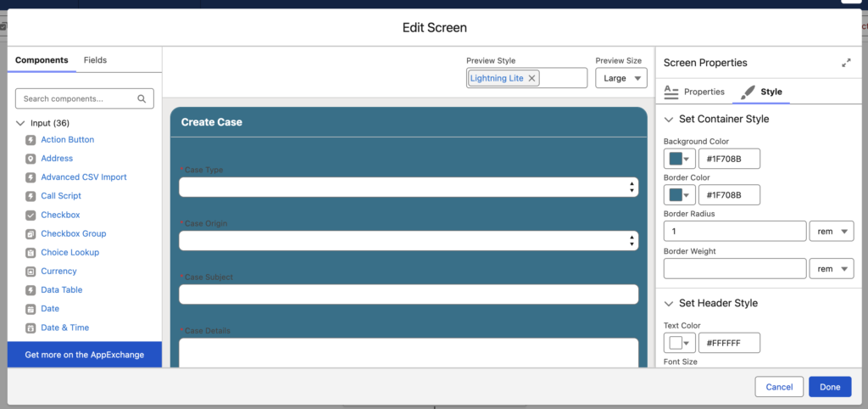Click the paintbrush Style icon
868x409 pixels.
tap(748, 92)
